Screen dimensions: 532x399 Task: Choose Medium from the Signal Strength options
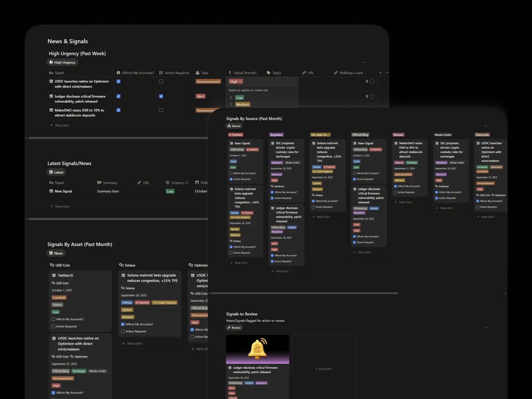[242, 104]
